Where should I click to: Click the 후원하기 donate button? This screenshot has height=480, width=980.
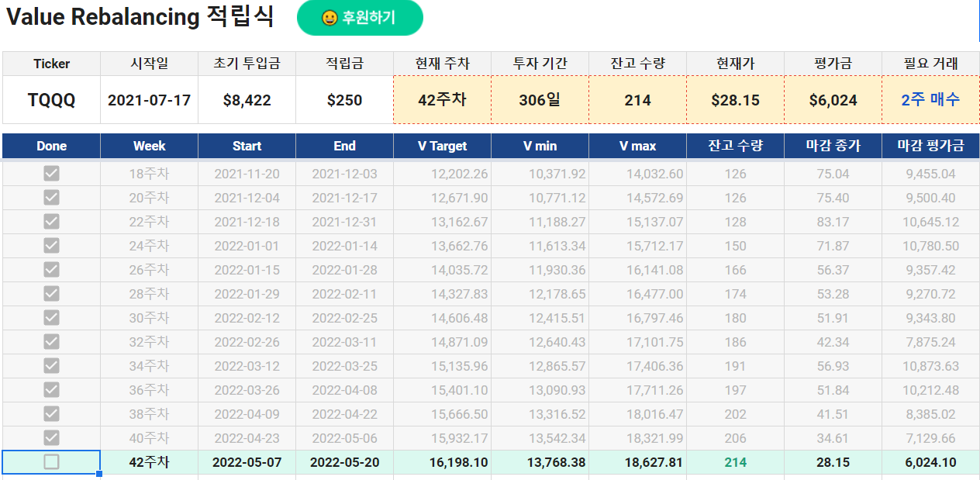click(360, 18)
